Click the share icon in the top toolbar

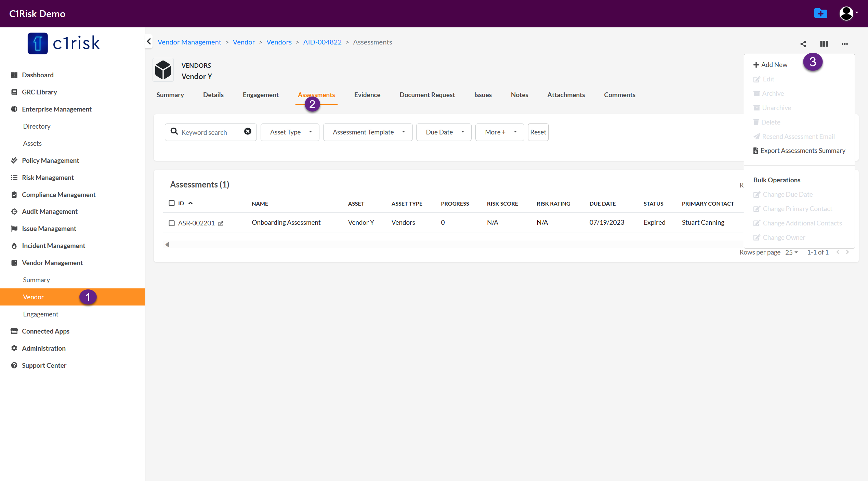click(x=803, y=44)
